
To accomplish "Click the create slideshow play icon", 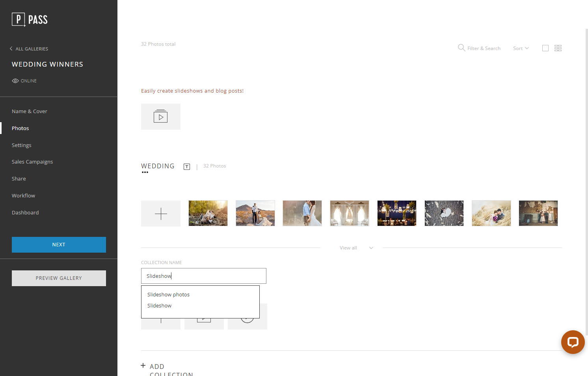I will (161, 117).
